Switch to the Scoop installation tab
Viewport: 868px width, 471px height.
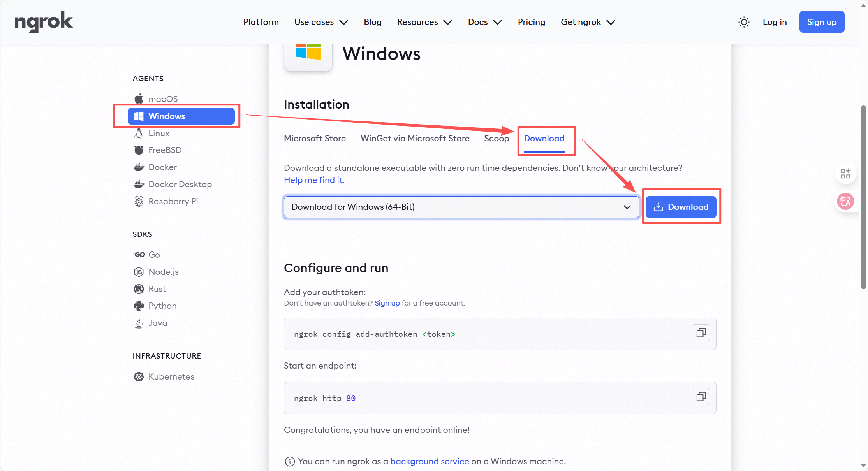pyautogui.click(x=496, y=138)
